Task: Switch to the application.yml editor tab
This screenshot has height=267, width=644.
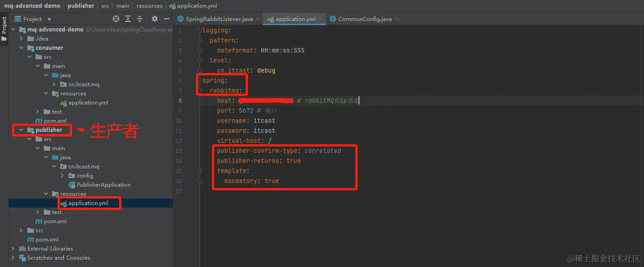Action: point(296,19)
